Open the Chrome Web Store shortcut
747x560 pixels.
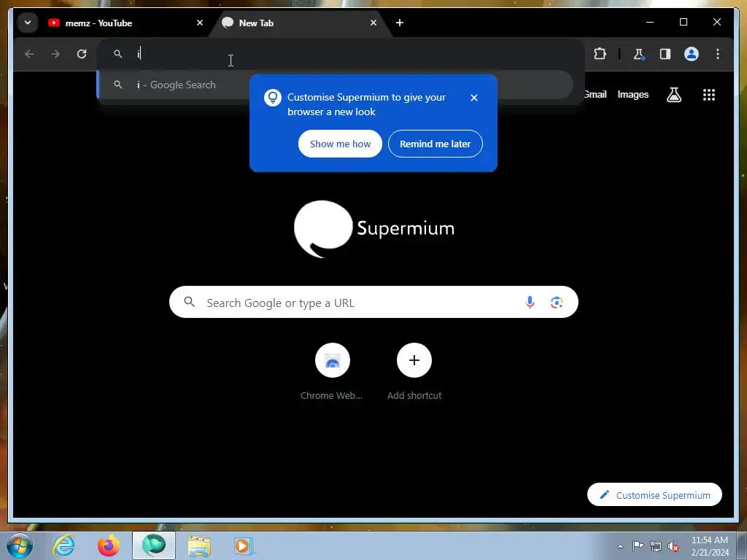click(x=332, y=371)
